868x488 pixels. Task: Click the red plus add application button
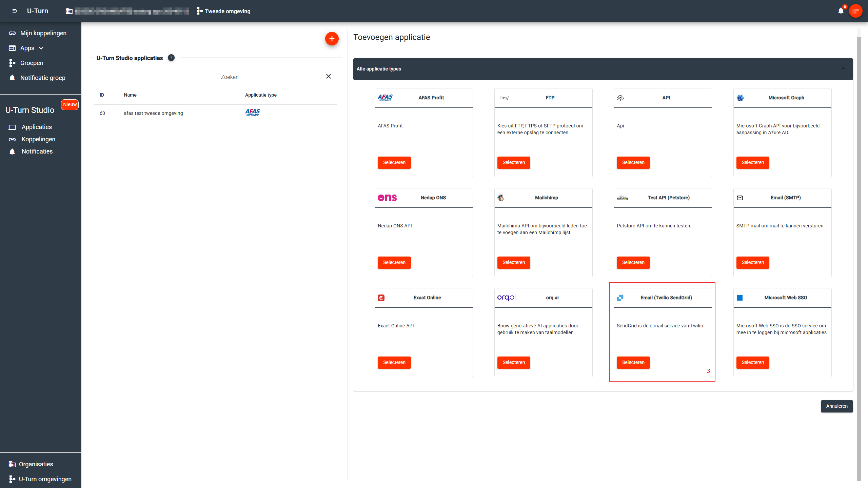(x=332, y=39)
